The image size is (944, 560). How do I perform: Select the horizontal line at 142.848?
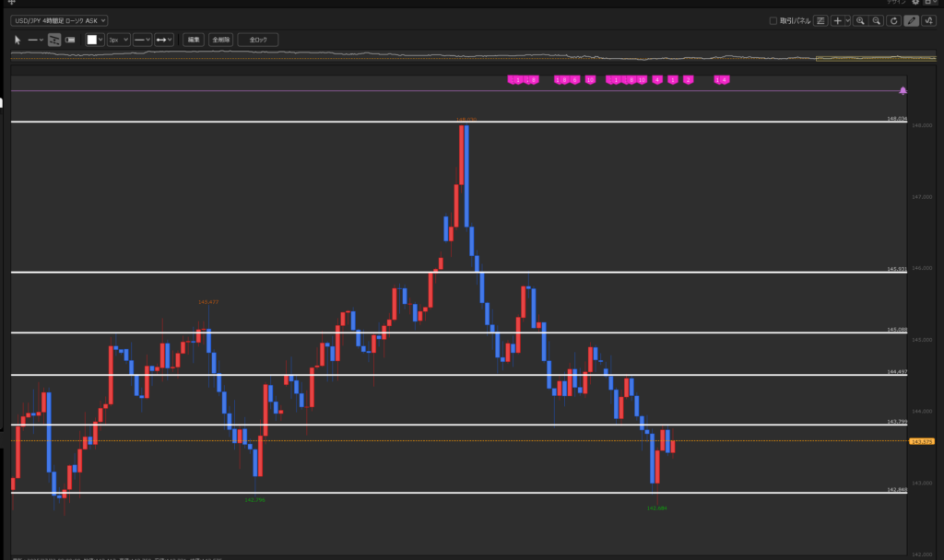459,493
